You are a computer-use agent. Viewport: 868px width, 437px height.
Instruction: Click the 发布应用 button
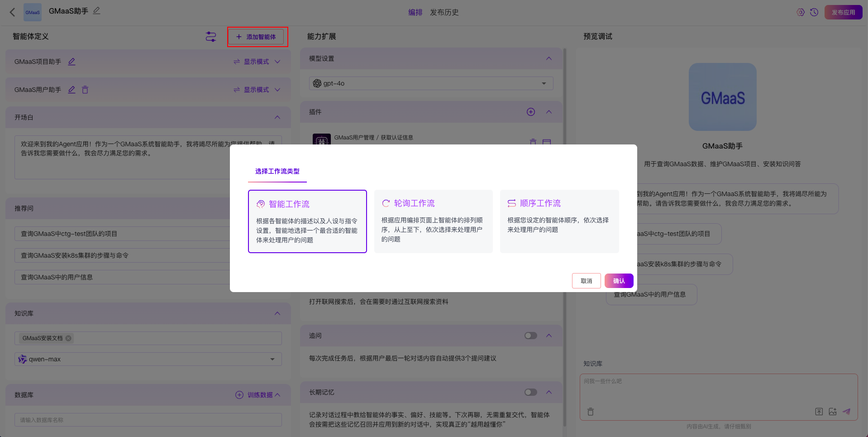pos(844,12)
